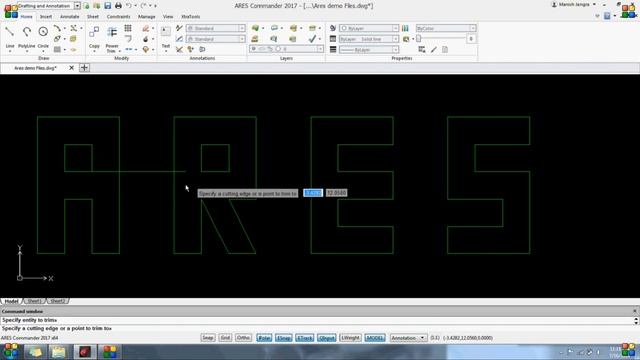Click the paintbrush property painter icon

pyautogui.click(x=433, y=49)
